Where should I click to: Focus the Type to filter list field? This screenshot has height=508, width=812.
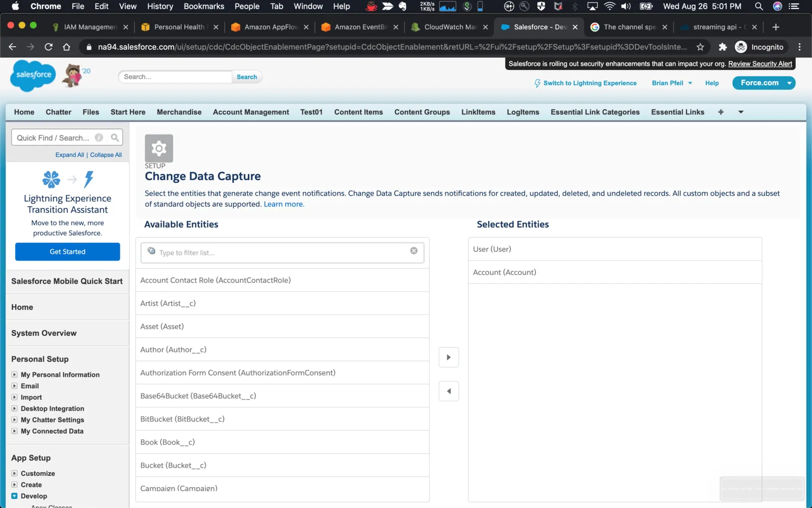282,252
